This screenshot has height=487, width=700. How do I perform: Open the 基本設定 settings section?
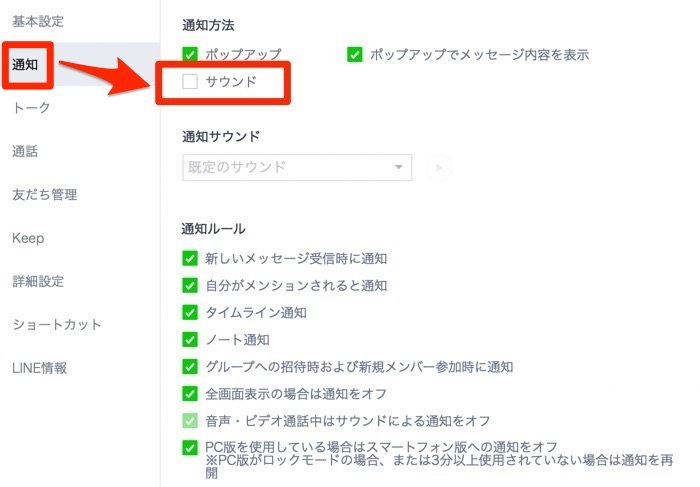(38, 21)
